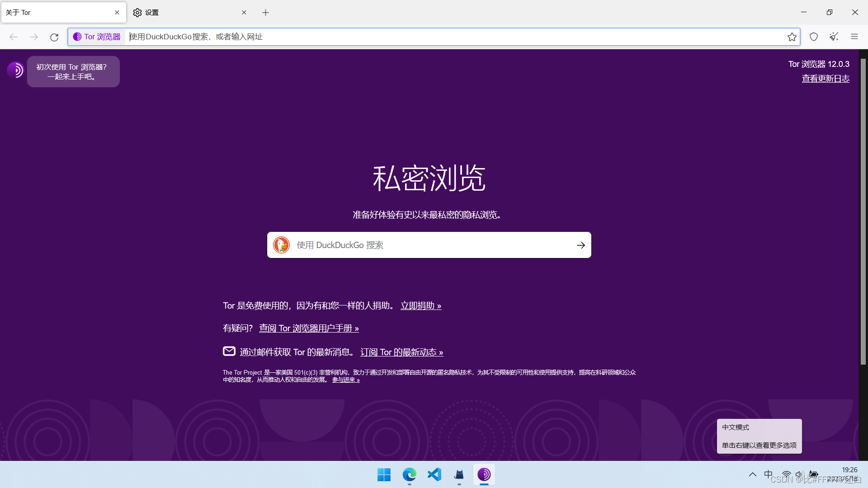This screenshot has width=868, height=488.
Task: Expand the system tray hidden icons chevron
Action: tap(752, 474)
